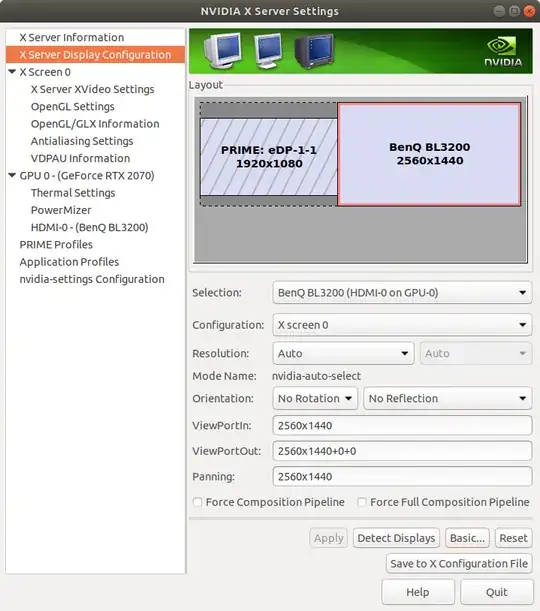
Task: Click the Apply button
Action: click(328, 538)
